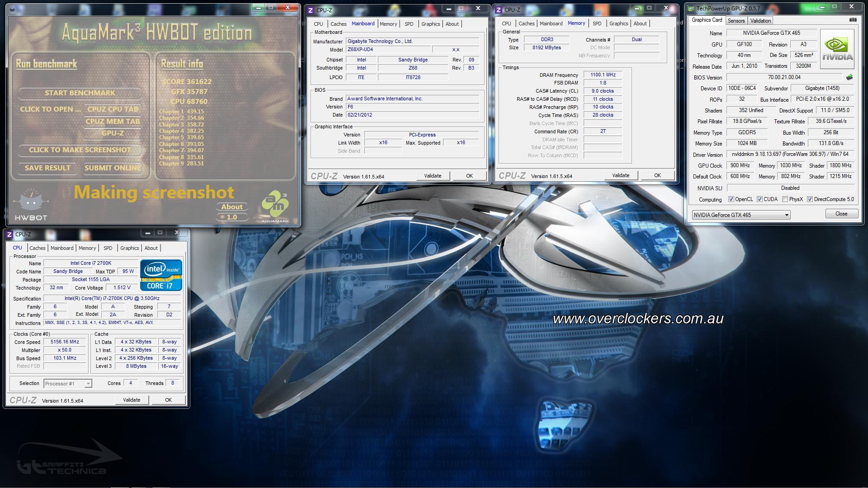Click the AquaMark window title icon

(12, 9)
